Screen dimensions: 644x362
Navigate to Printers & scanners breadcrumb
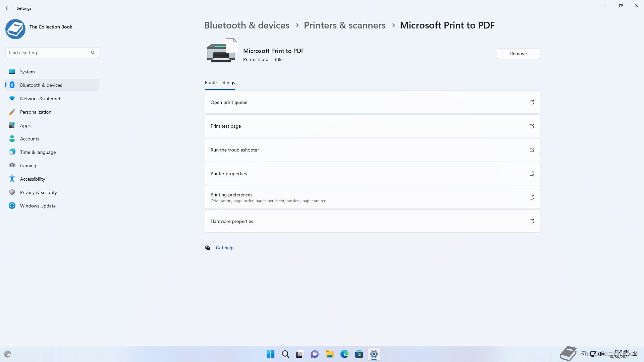pos(344,25)
